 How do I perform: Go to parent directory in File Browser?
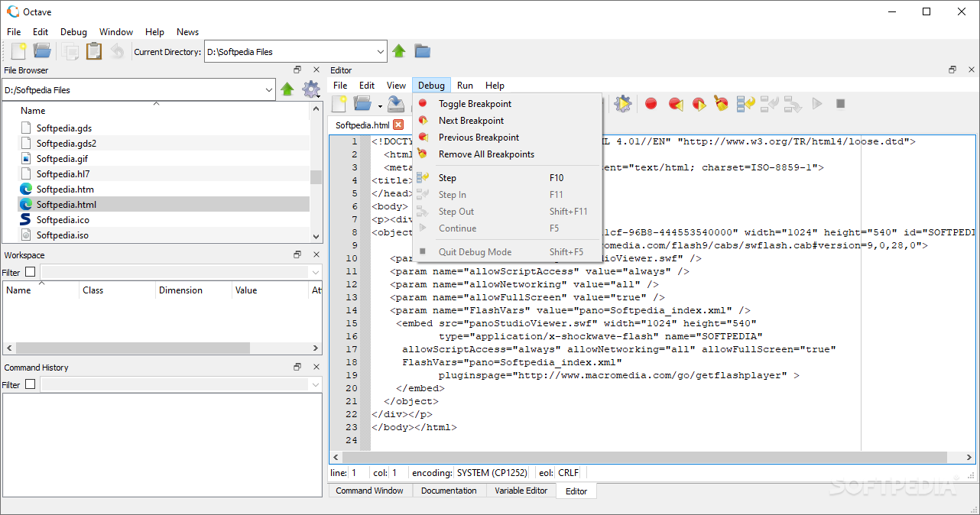(287, 89)
